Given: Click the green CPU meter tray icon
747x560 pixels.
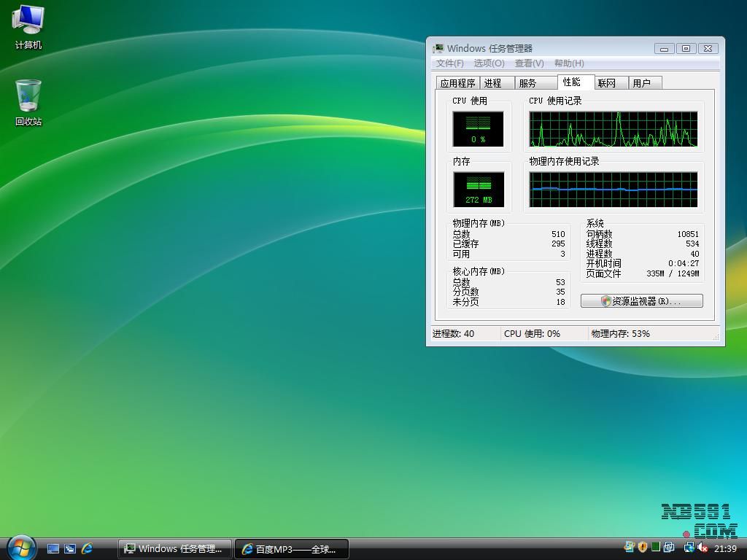Looking at the screenshot, I should click(655, 548).
